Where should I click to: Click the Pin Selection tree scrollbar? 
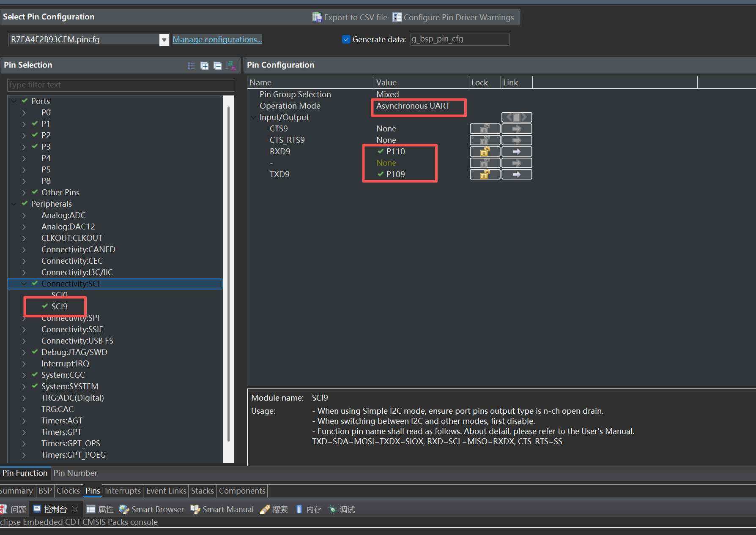pyautogui.click(x=228, y=275)
